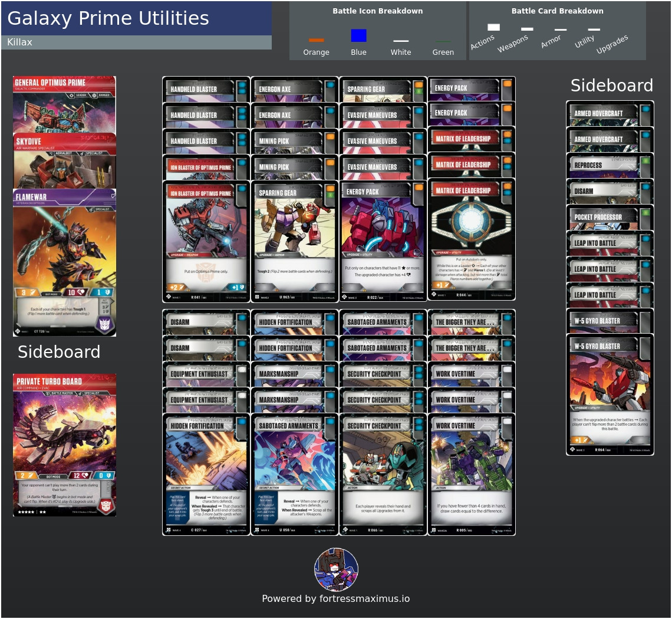This screenshot has height=619, width=672.
Task: Click the 'Utility' axis label
Action: [x=584, y=41]
